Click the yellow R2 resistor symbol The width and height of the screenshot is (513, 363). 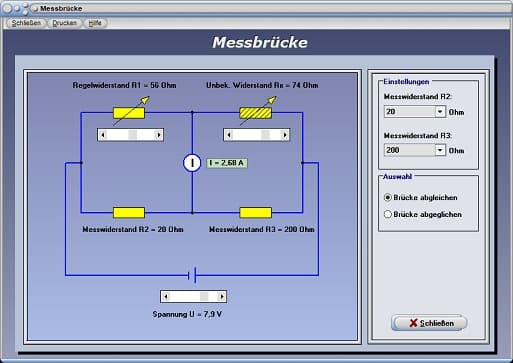click(129, 212)
